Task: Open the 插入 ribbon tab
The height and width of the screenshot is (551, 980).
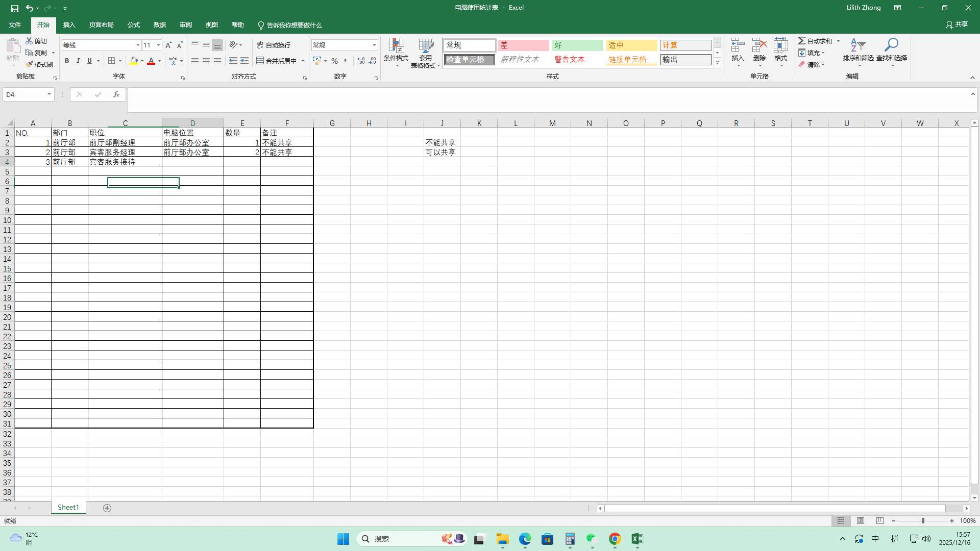Action: click(x=69, y=25)
